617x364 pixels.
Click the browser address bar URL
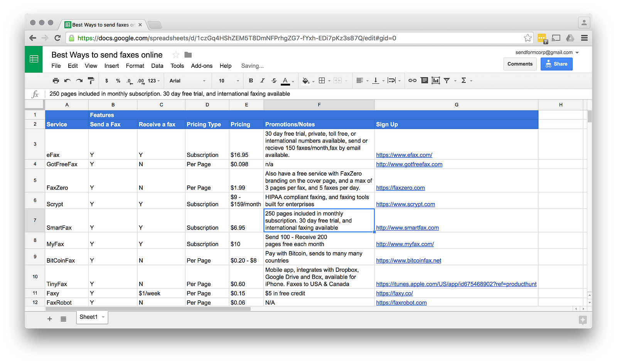(237, 38)
